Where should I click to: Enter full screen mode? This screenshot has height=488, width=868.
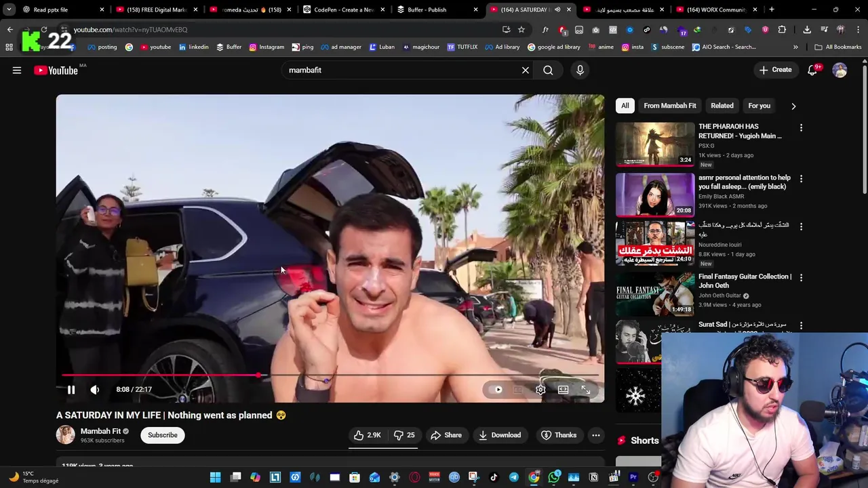pos(586,390)
